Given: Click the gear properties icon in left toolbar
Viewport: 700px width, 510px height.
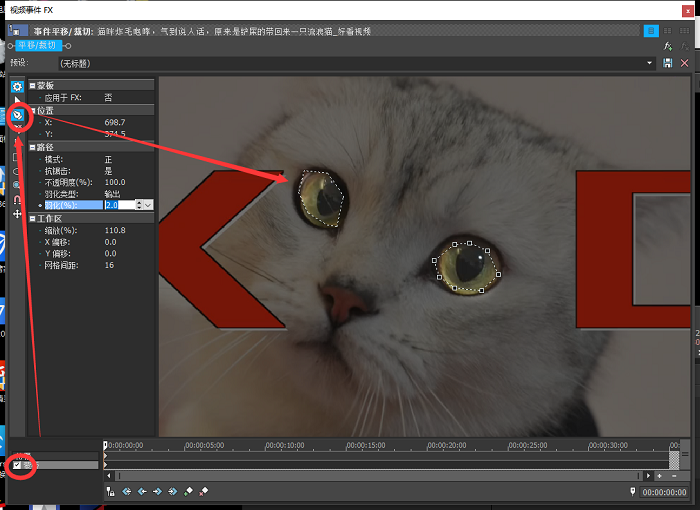Looking at the screenshot, I should 17,87.
